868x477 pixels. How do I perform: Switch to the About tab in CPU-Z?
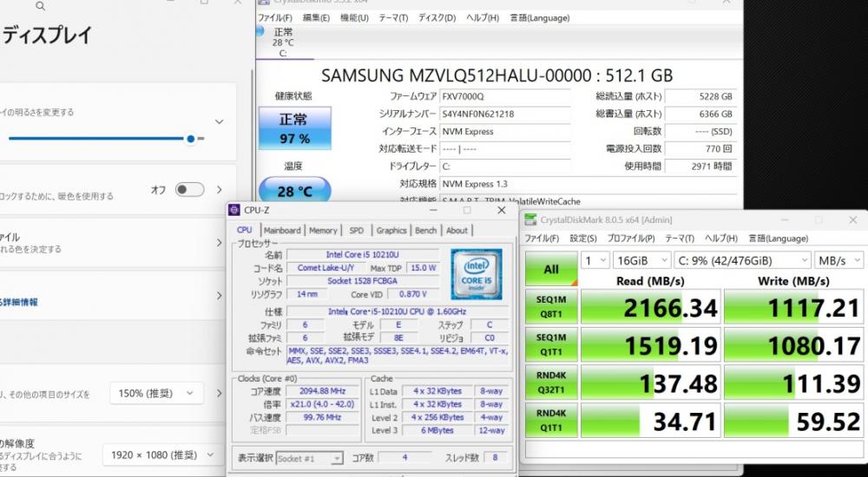(x=457, y=230)
